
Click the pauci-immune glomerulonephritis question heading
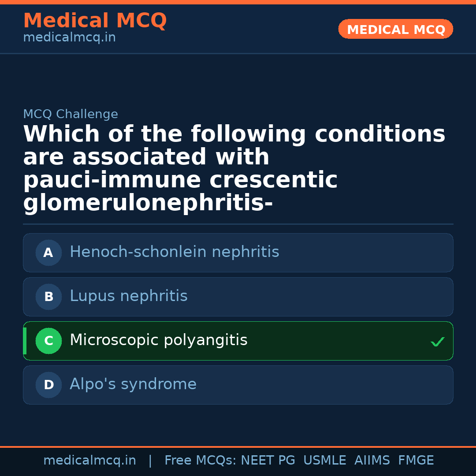pos(234,169)
